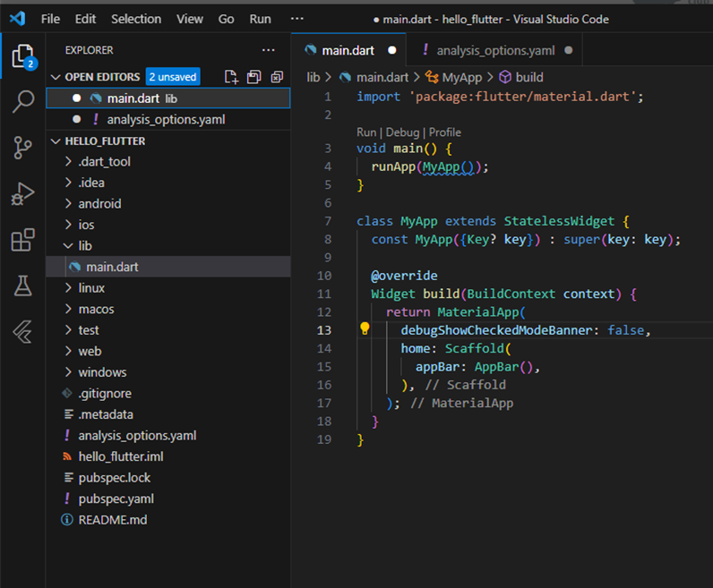713x588 pixels.
Task: Click New Untitled File icon in Open Editors
Action: [x=231, y=77]
